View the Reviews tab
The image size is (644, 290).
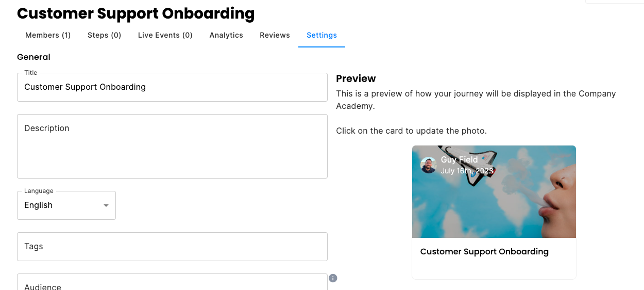click(275, 35)
